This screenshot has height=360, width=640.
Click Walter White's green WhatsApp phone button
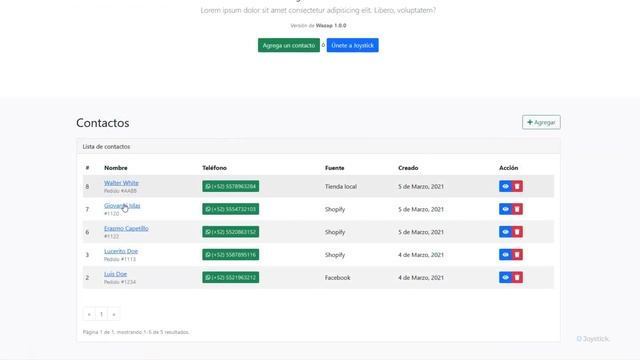[231, 187]
